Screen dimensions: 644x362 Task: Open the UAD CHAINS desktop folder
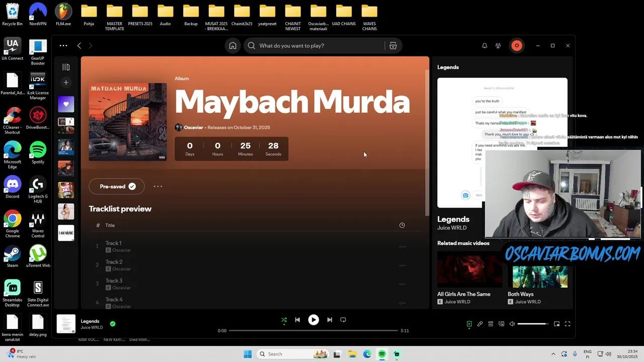pyautogui.click(x=344, y=14)
